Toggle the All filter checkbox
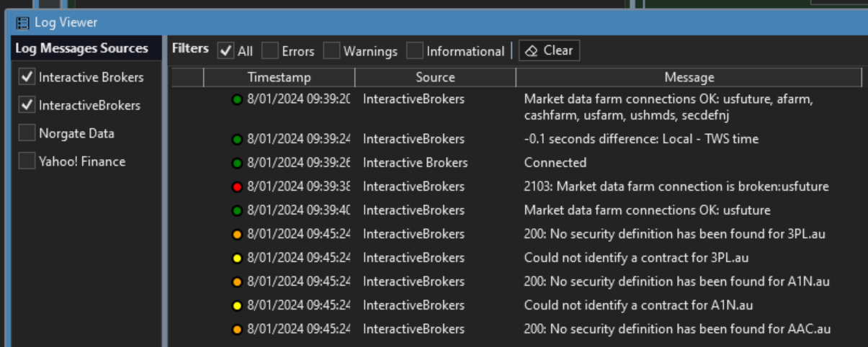868x347 pixels. click(x=225, y=50)
